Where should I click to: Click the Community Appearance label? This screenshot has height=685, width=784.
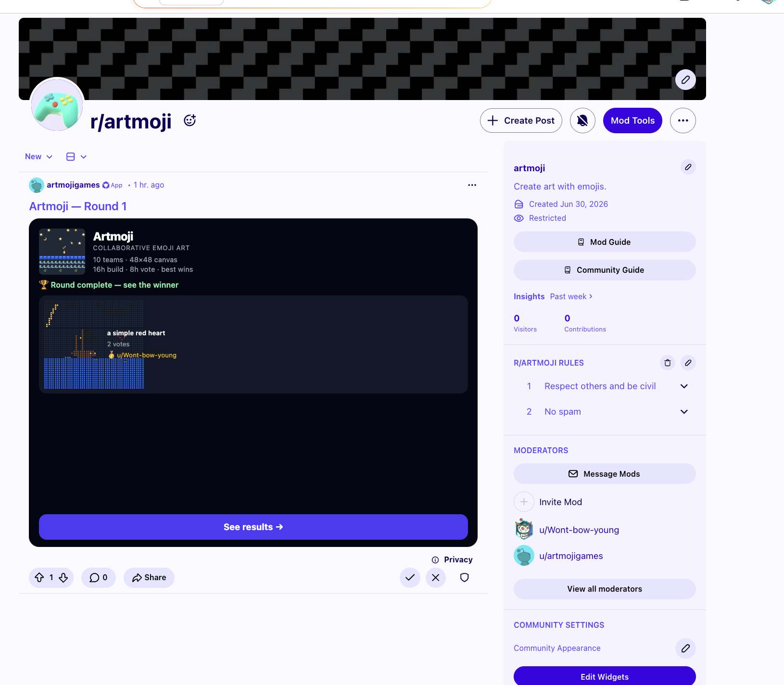[x=557, y=648]
